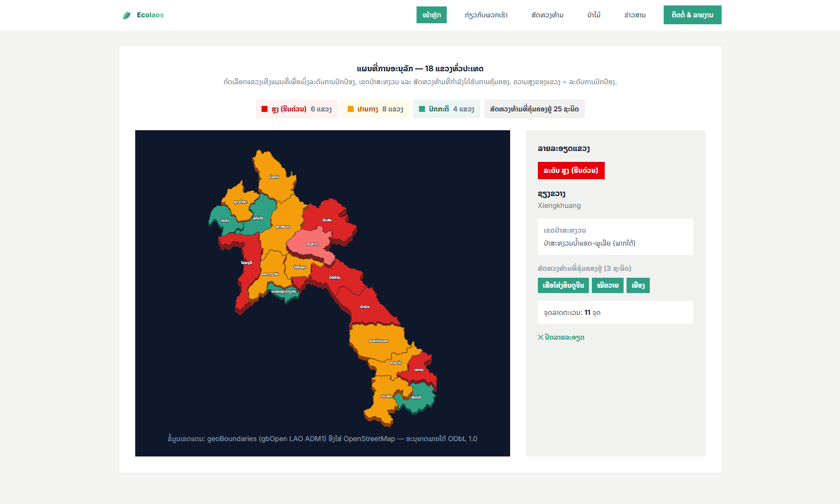840x504 pixels.
Task: Click the ຕິດຕໍ່ & ລາຍງານ button
Action: point(692,15)
